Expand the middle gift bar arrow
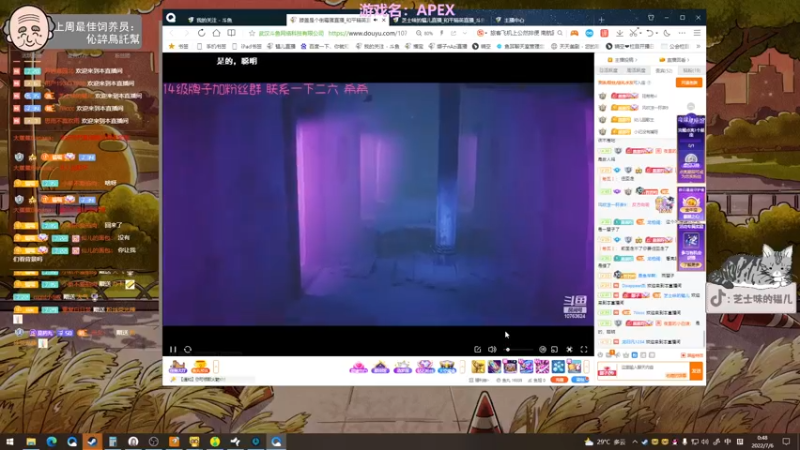Screen dimensions: 800x450 pyautogui.click(x=462, y=366)
